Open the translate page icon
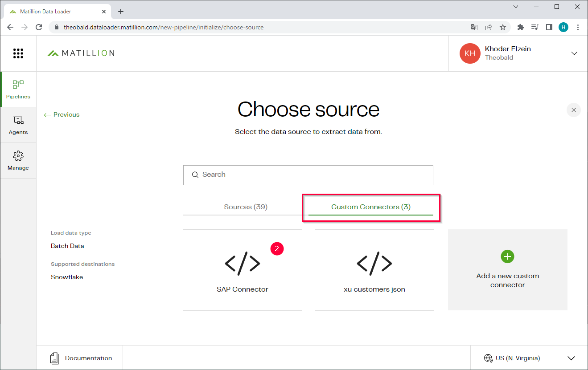This screenshot has height=370, width=588. pyautogui.click(x=474, y=27)
